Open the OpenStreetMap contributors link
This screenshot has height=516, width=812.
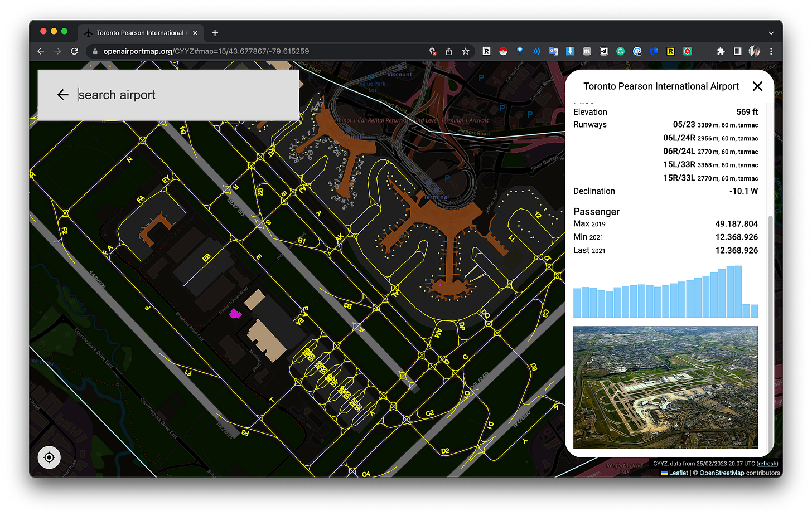coord(722,473)
